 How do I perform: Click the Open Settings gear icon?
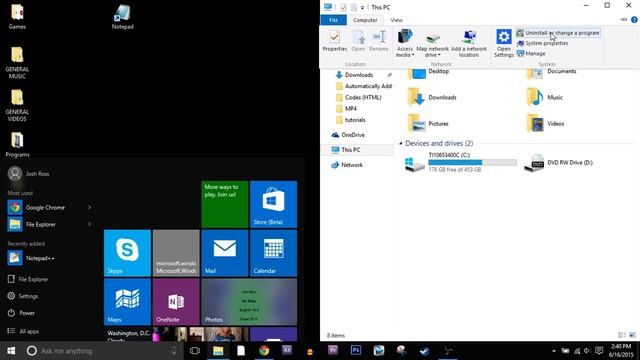click(x=504, y=37)
